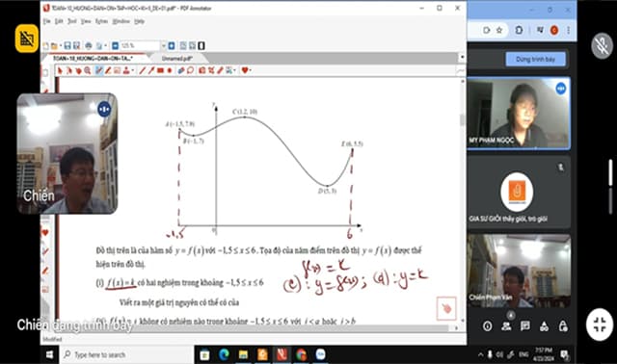The image size is (617, 364).
Task: Choose the stamp tool icon
Action: (126, 70)
